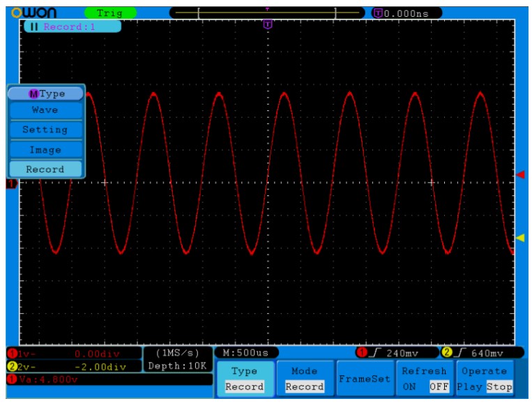Screen dimensions: 532x408
Task: Click the yellow trigger source 2 icon
Action: click(x=446, y=353)
